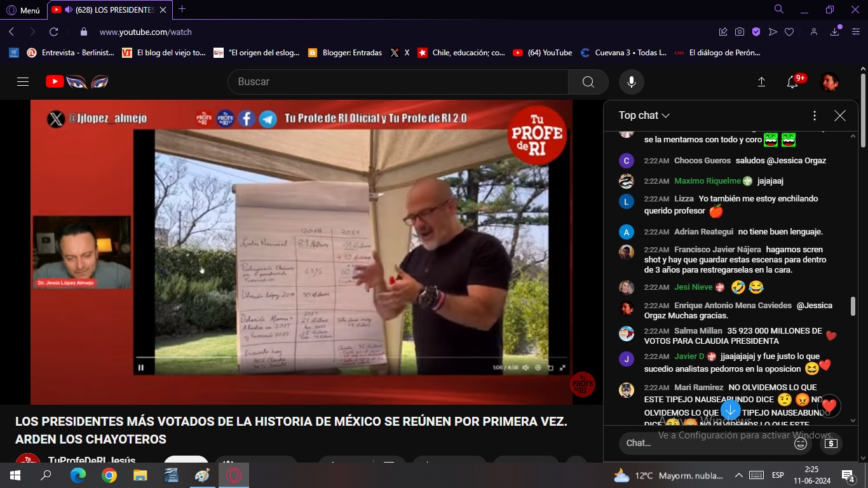The height and width of the screenshot is (488, 868).
Task: Open the Chile, educación bookmark
Action: [x=461, y=53]
